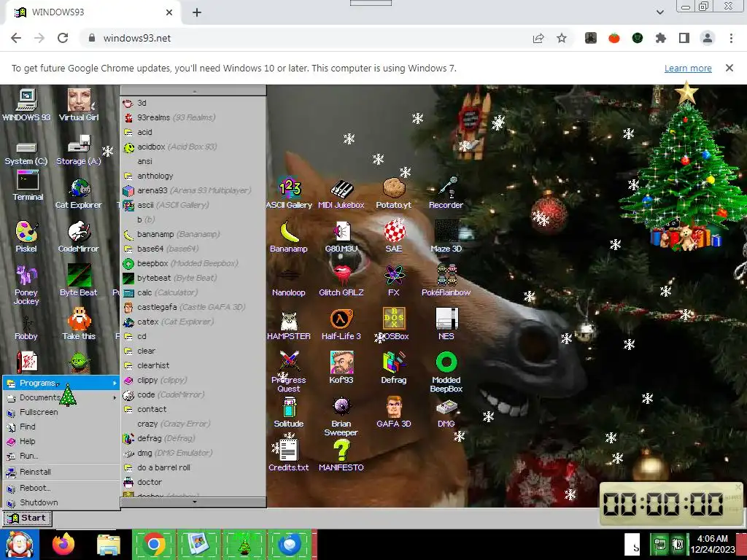The image size is (747, 560).
Task: Open the DOSBox icon
Action: [394, 324]
